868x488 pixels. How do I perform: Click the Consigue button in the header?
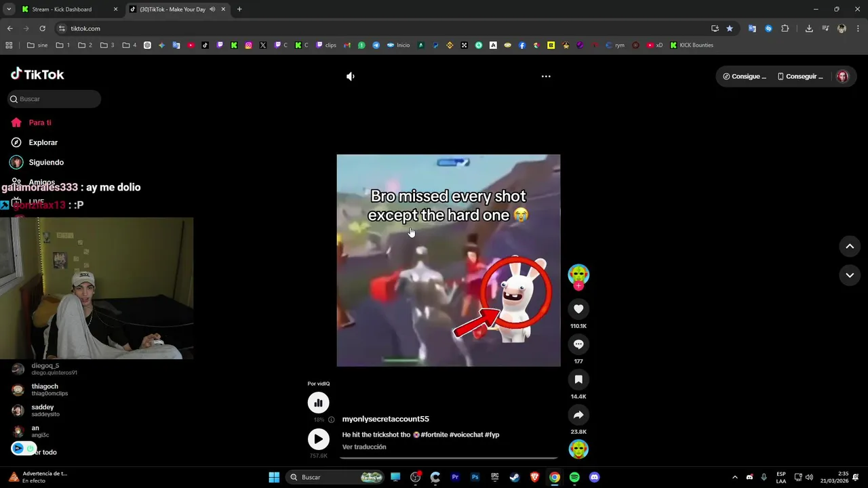tap(744, 77)
